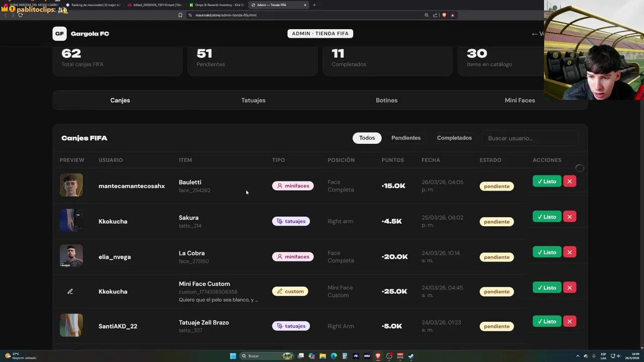Click the Gargola FC GF logo

click(x=59, y=34)
